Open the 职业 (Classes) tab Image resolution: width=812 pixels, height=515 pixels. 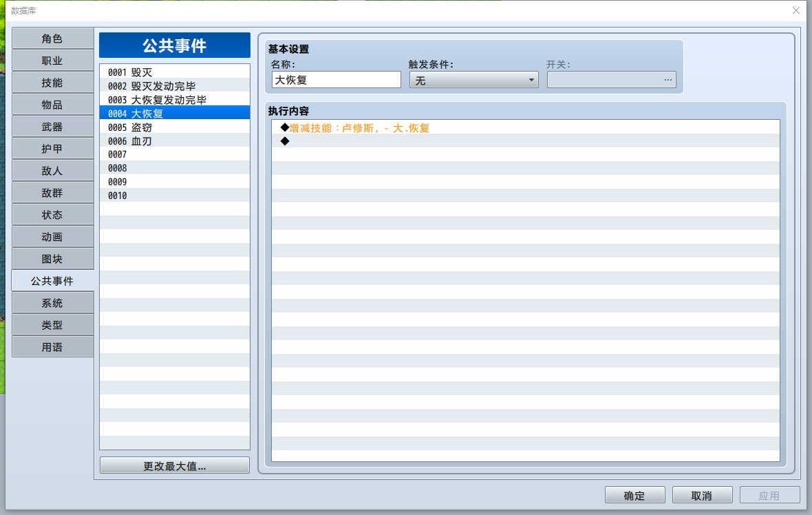(53, 61)
